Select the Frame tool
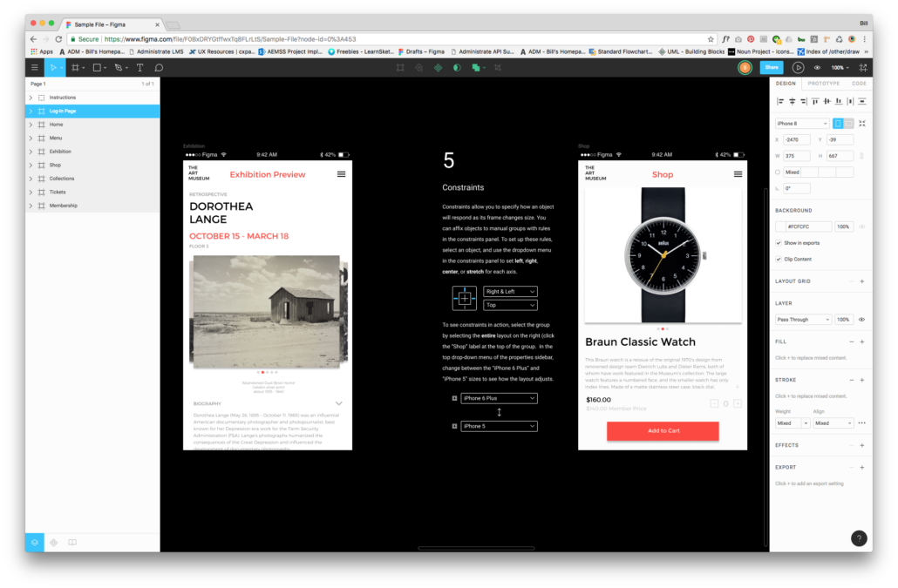 click(x=75, y=67)
